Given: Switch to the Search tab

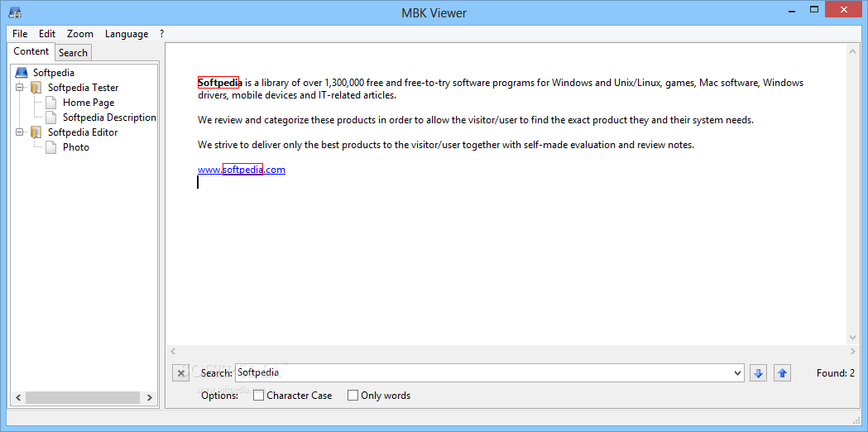Looking at the screenshot, I should [x=73, y=53].
